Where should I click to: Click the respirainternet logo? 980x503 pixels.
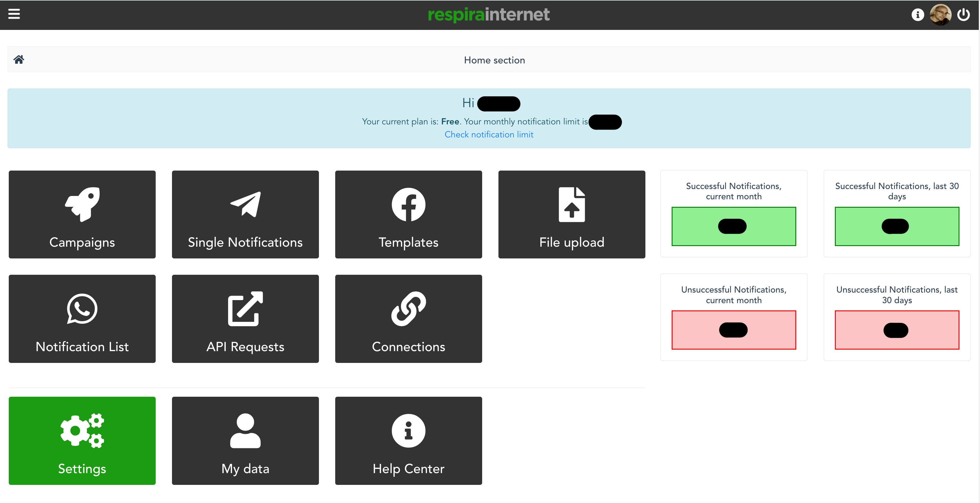(489, 14)
